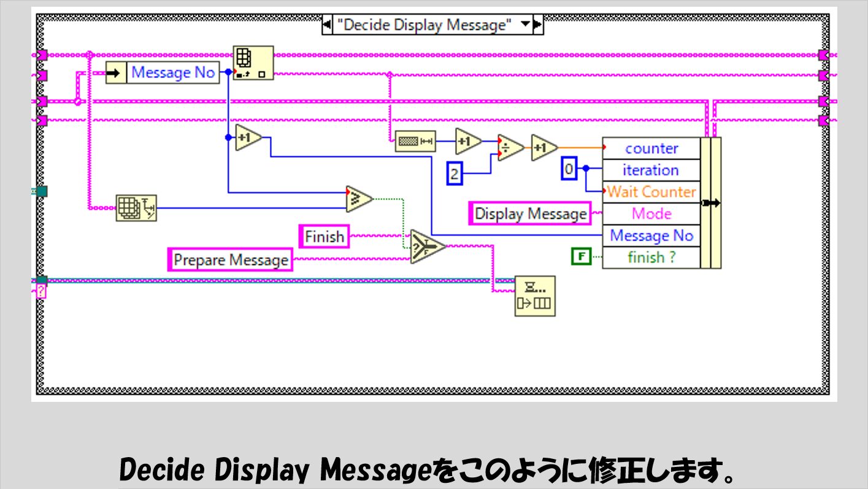Click the numeric constant 0
868x489 pixels.
569,169
